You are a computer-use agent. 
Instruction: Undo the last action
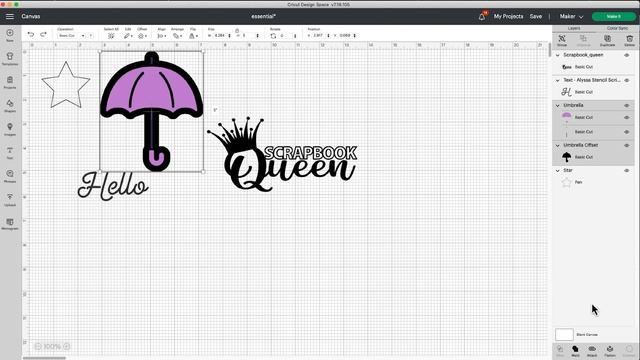coord(31,35)
